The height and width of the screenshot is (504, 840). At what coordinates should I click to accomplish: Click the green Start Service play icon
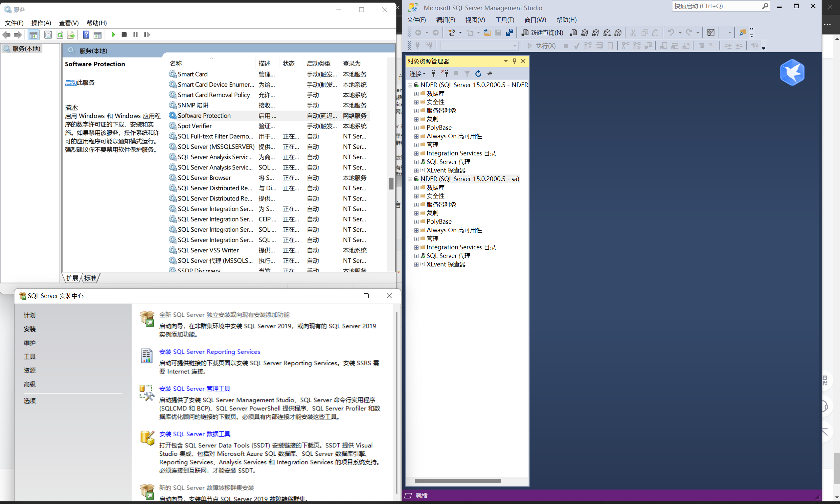click(113, 34)
